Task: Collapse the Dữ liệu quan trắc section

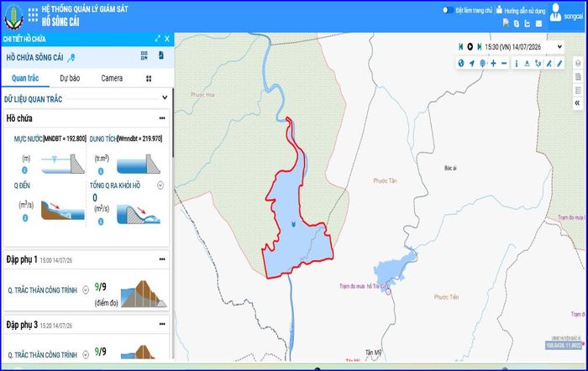Action: (165, 97)
